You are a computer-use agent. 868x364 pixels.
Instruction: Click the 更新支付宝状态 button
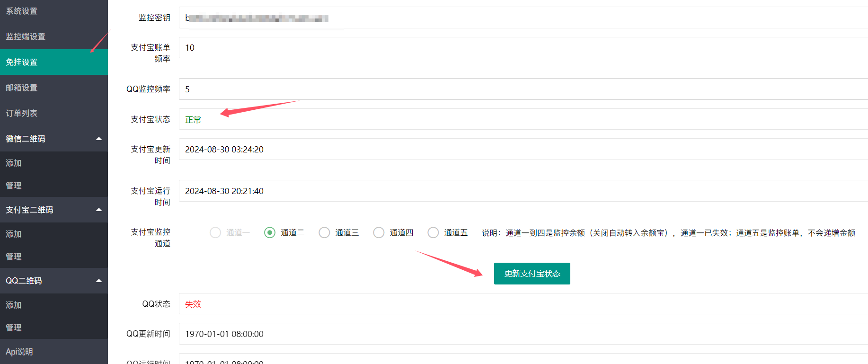click(x=532, y=274)
